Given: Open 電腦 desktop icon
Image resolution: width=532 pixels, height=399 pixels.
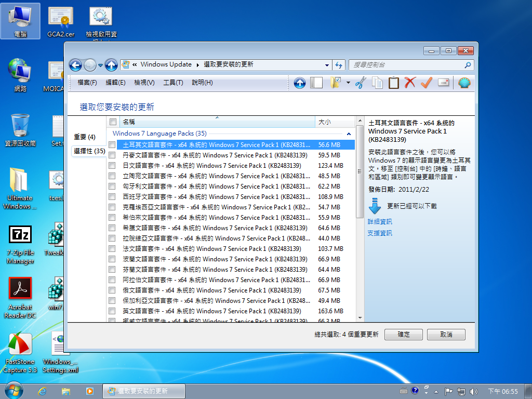Looking at the screenshot, I should (x=20, y=21).
